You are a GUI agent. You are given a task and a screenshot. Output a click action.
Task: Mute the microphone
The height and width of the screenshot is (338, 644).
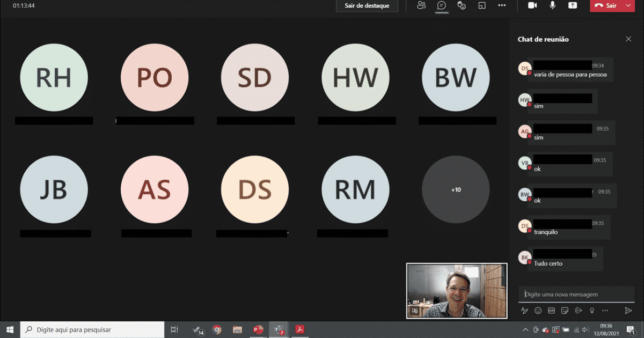coord(552,5)
